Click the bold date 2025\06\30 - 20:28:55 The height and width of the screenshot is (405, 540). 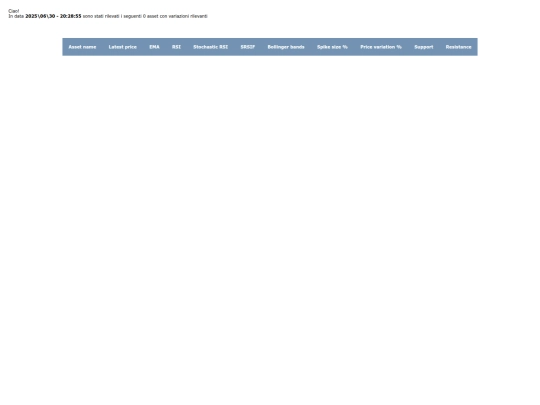pos(53,16)
